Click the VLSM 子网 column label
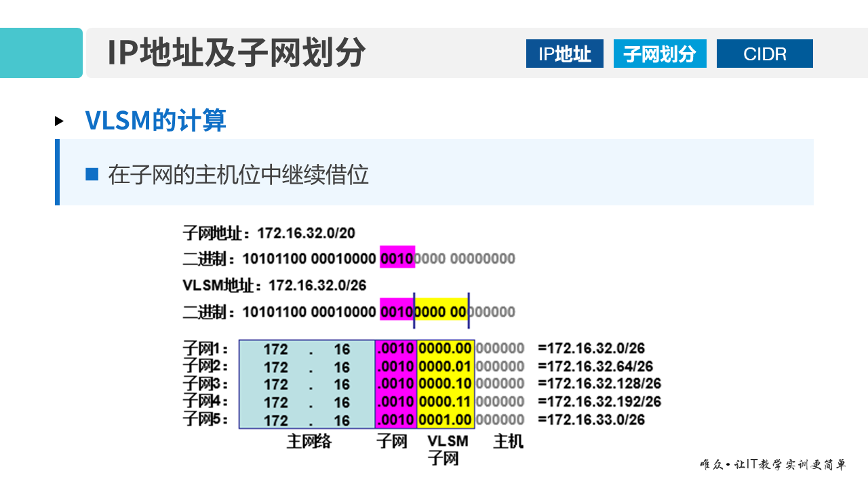 click(448, 450)
